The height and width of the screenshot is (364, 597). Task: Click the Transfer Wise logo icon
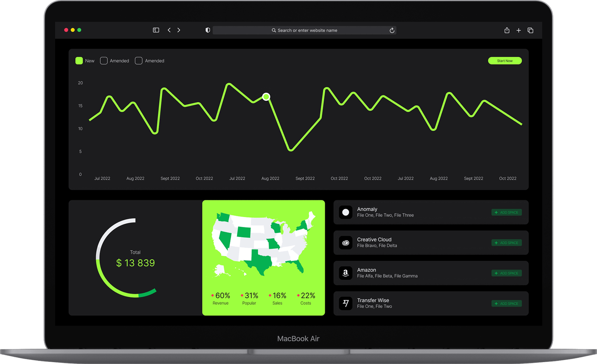(346, 304)
